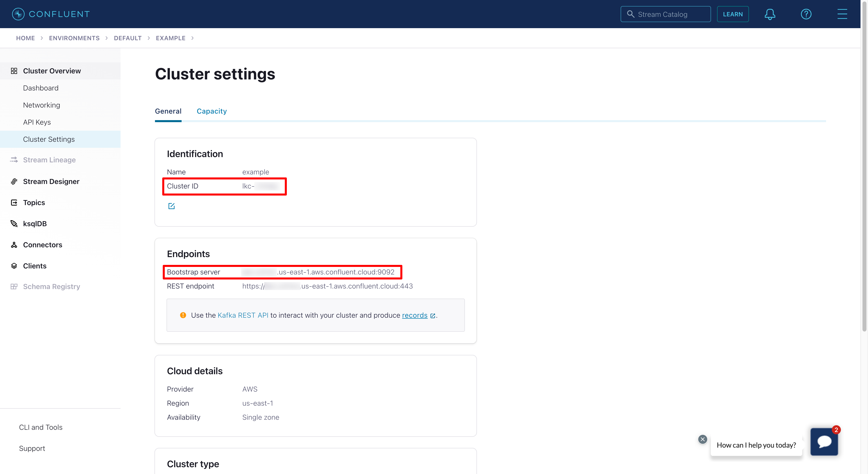Open the chat bubble widget

(824, 442)
